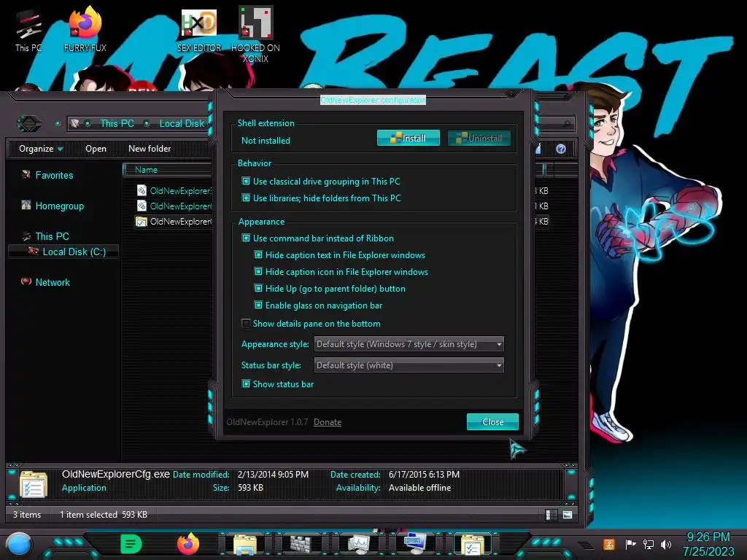
Task: Toggle the Show status bar checkbox
Action: coord(246,384)
